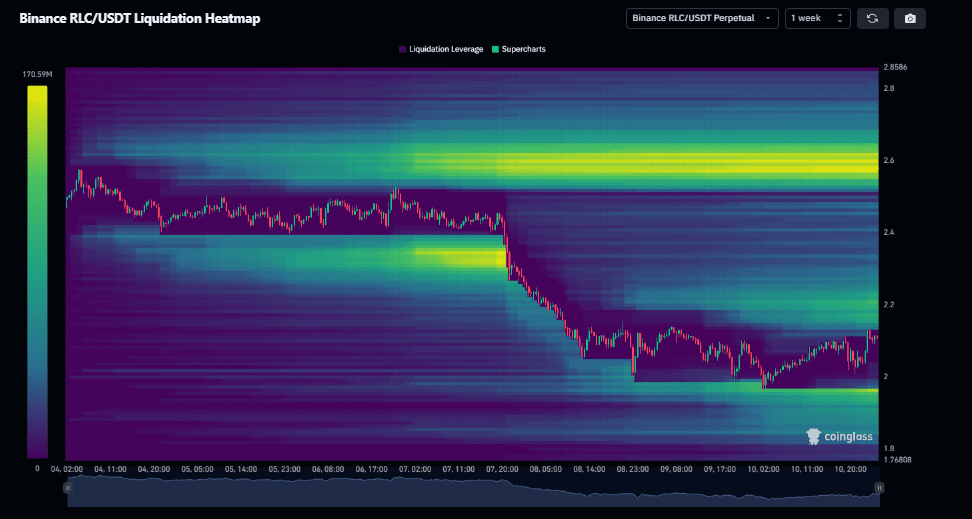Click the Binance RLC/USDT Liquidation Heatmap title
Screen dimensions: 972x519
[140, 18]
